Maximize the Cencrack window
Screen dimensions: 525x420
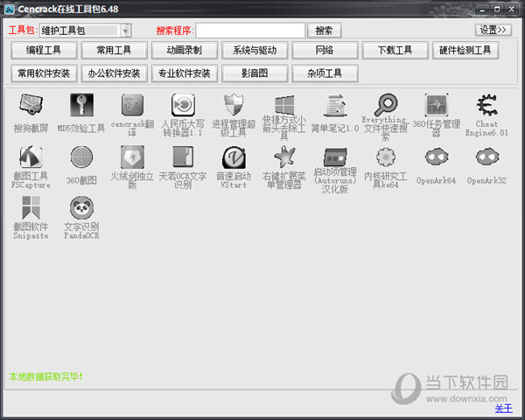pos(497,9)
